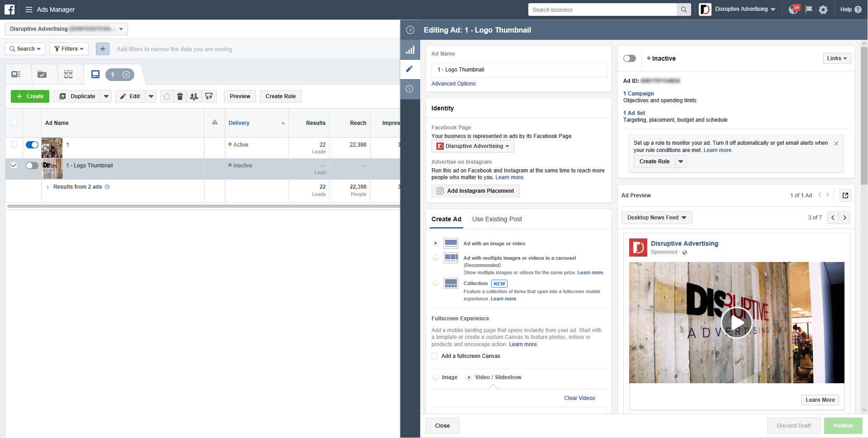Open the Edit dropdown arrow
Viewport: 868px width, 438px height.
151,96
